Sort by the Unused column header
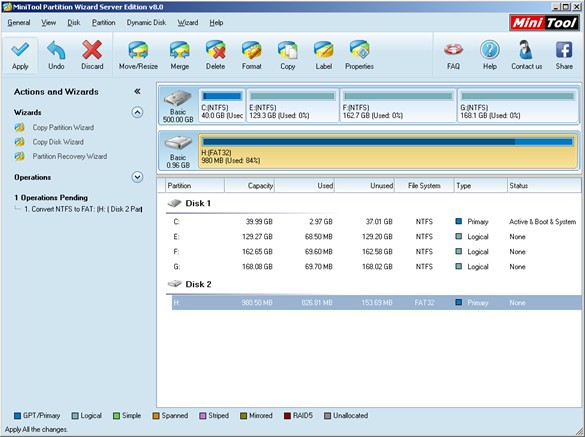This screenshot has width=585, height=437. (365, 185)
